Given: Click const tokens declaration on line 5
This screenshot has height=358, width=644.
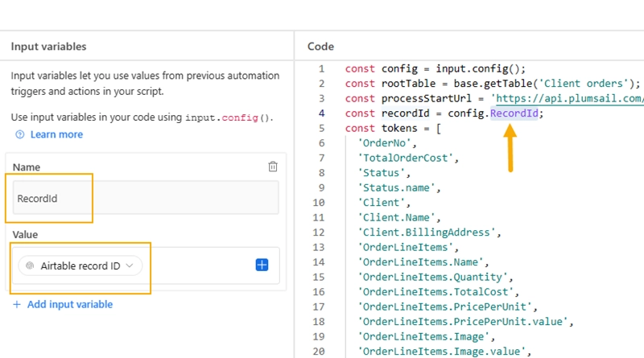Looking at the screenshot, I should [x=393, y=128].
